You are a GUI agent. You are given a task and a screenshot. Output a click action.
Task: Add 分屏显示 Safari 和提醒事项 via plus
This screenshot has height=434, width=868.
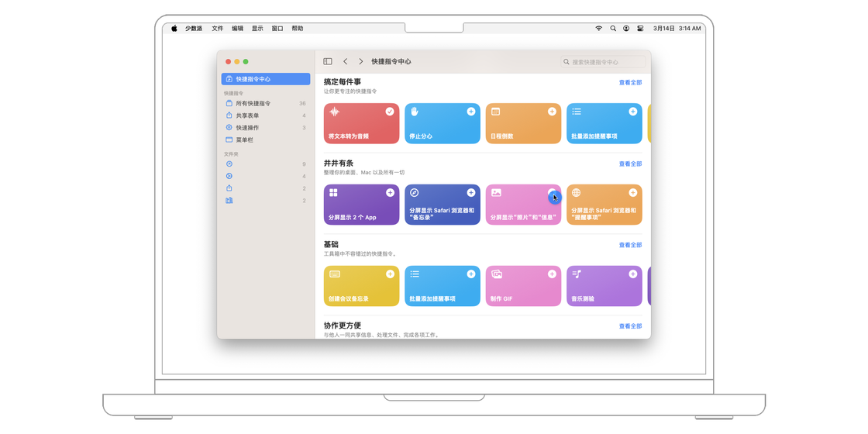pos(632,193)
